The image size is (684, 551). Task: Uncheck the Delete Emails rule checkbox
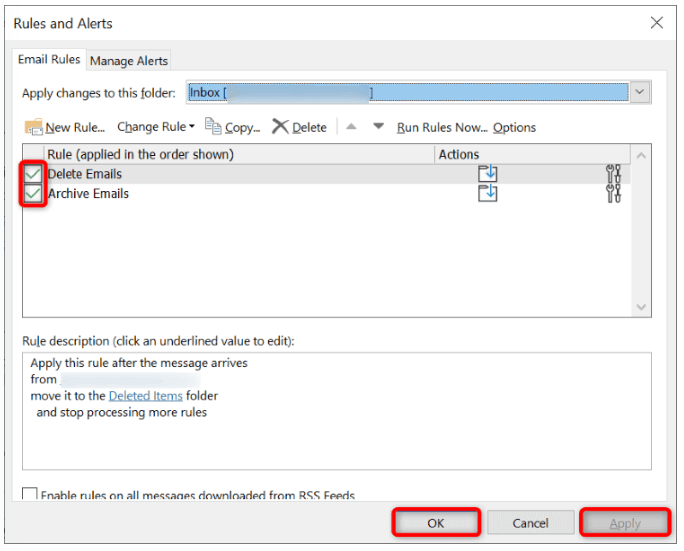click(33, 174)
